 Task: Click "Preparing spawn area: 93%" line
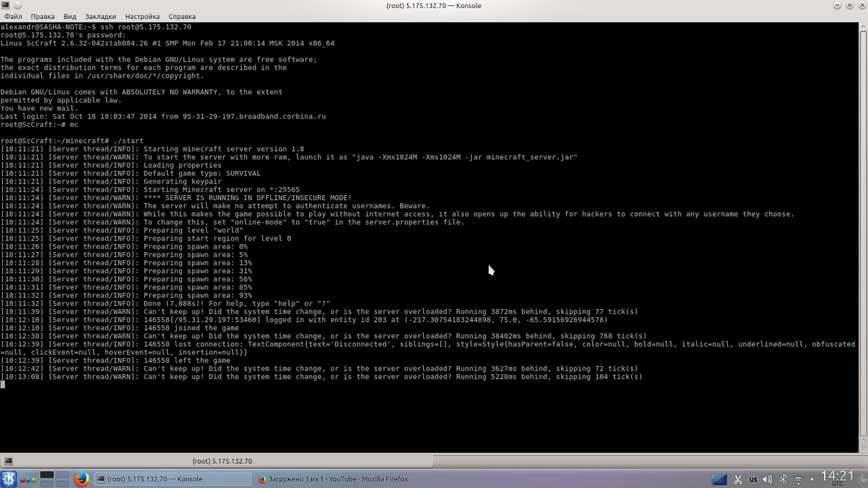[x=197, y=296]
